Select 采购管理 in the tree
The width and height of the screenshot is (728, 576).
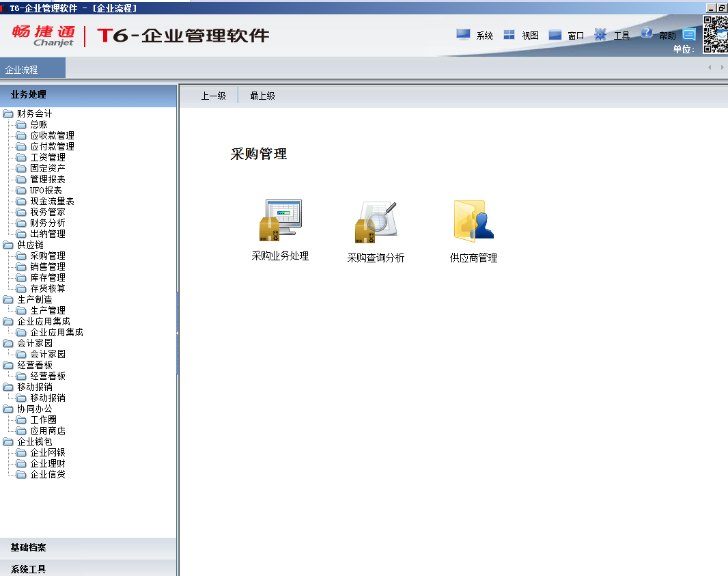click(48, 256)
